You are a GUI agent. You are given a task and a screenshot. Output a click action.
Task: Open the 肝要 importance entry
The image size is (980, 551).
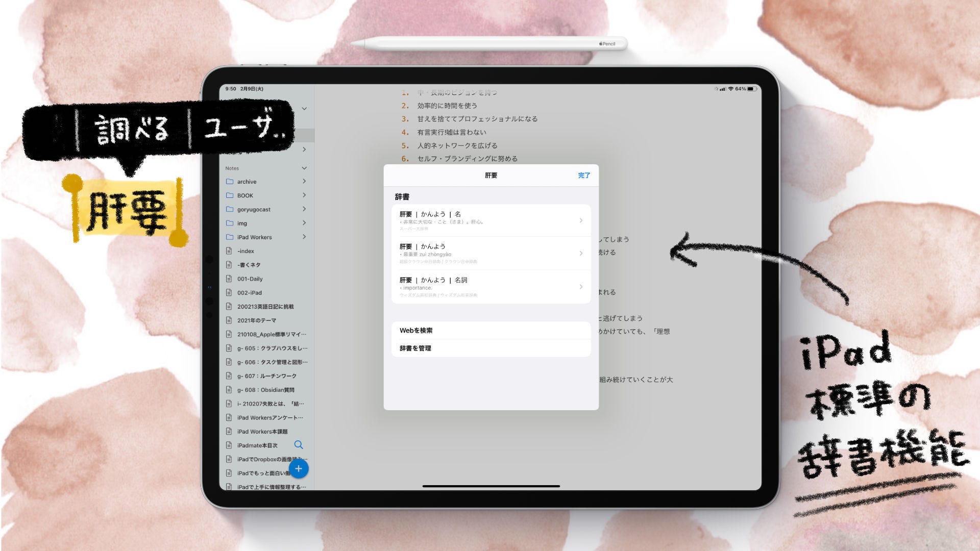click(491, 287)
